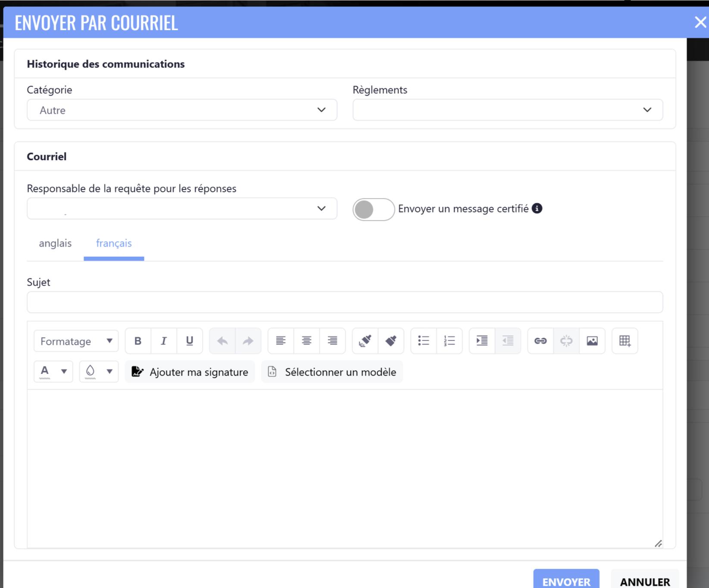Toggle italic formatting
The image size is (709, 588).
[x=164, y=341]
